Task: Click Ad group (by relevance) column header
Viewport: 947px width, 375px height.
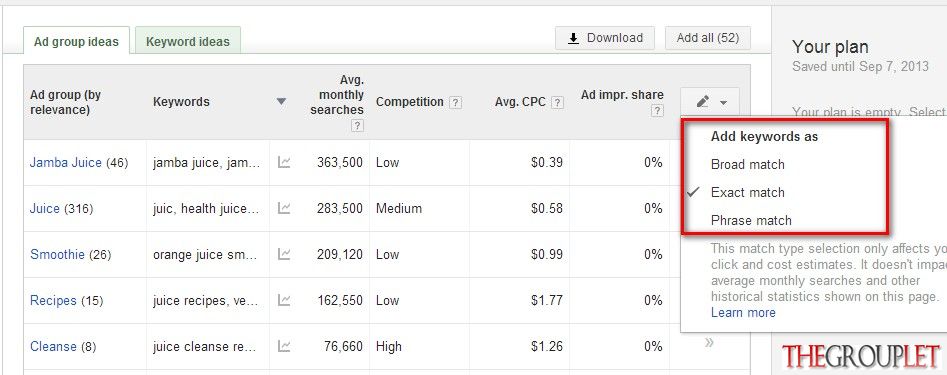Action: [65, 103]
